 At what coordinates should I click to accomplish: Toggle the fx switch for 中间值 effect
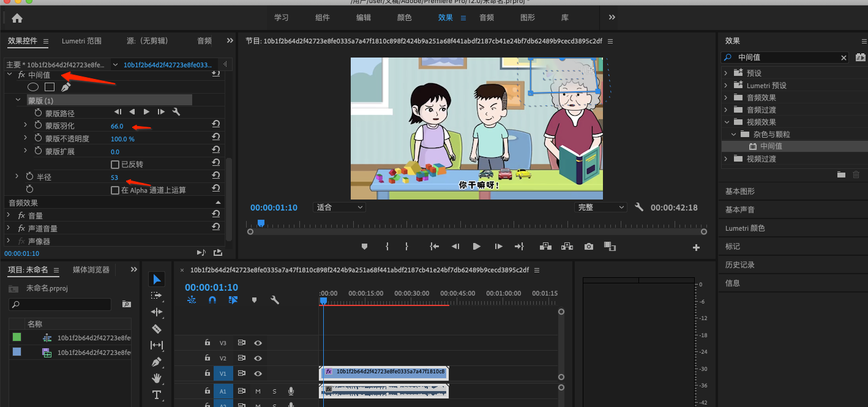21,75
